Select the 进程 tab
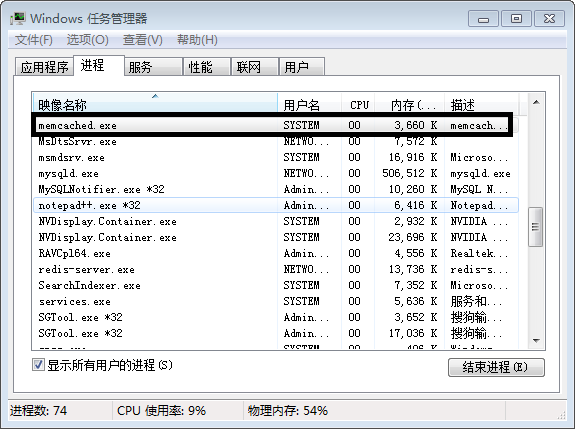Viewport: 575px width, 429px height. [99, 66]
